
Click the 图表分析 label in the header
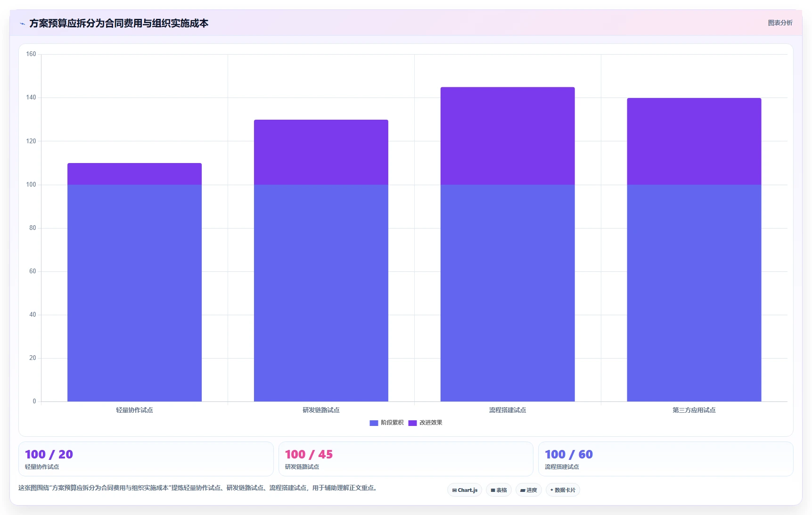(x=780, y=23)
